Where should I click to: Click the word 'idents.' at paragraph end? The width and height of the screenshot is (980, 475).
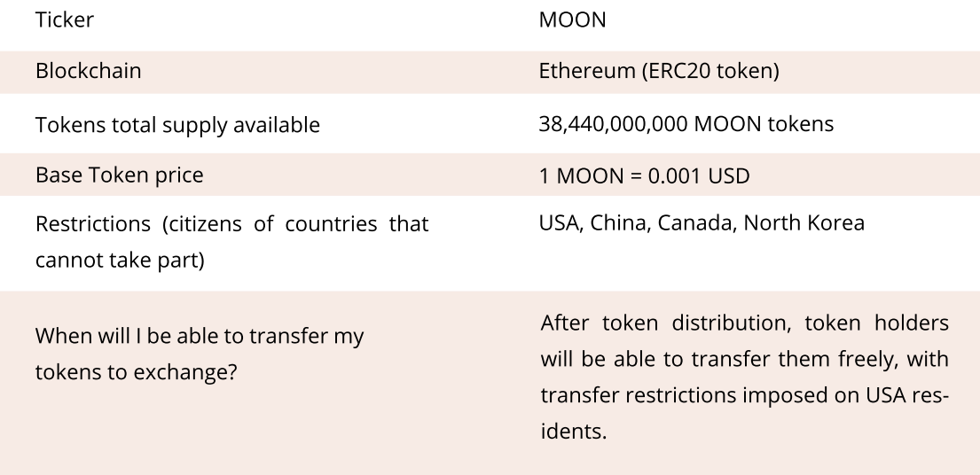(573, 432)
